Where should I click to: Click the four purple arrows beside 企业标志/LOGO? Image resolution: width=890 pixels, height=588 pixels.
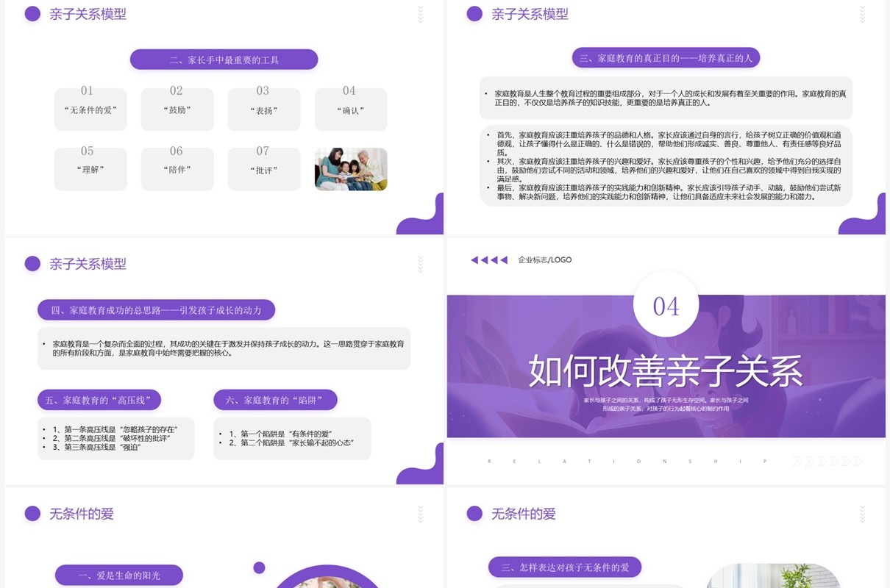489,259
